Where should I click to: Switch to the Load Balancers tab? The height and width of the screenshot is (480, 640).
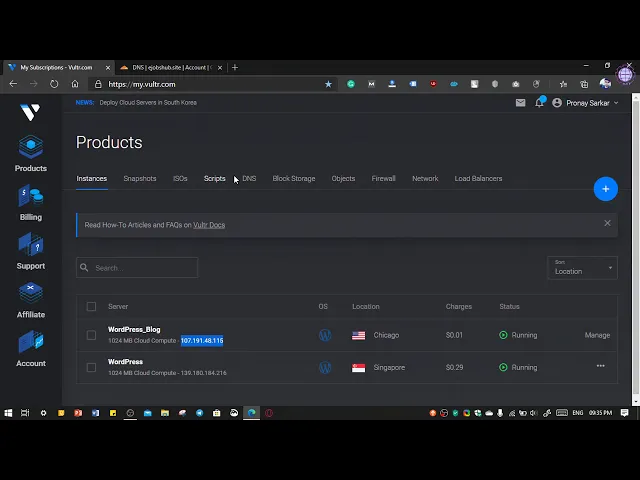[x=478, y=178]
